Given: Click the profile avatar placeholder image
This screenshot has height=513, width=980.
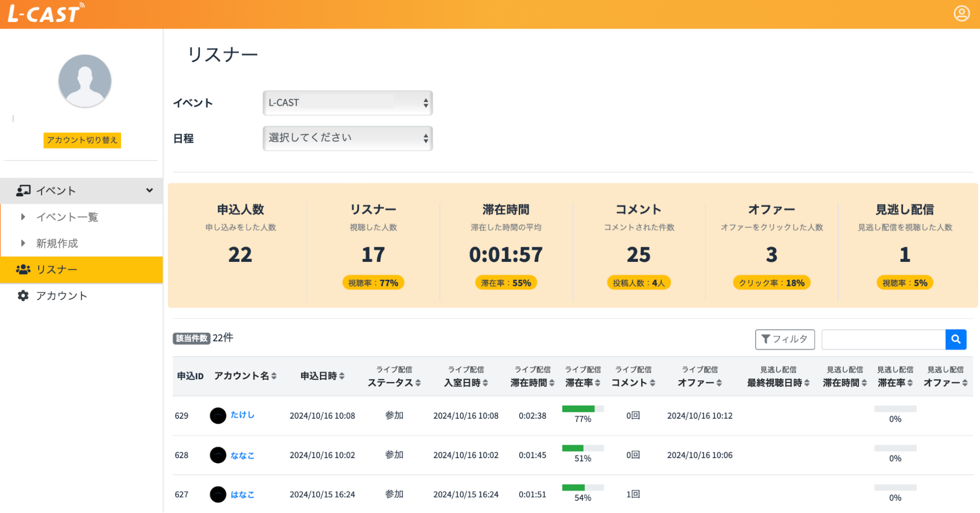Looking at the screenshot, I should click(84, 80).
